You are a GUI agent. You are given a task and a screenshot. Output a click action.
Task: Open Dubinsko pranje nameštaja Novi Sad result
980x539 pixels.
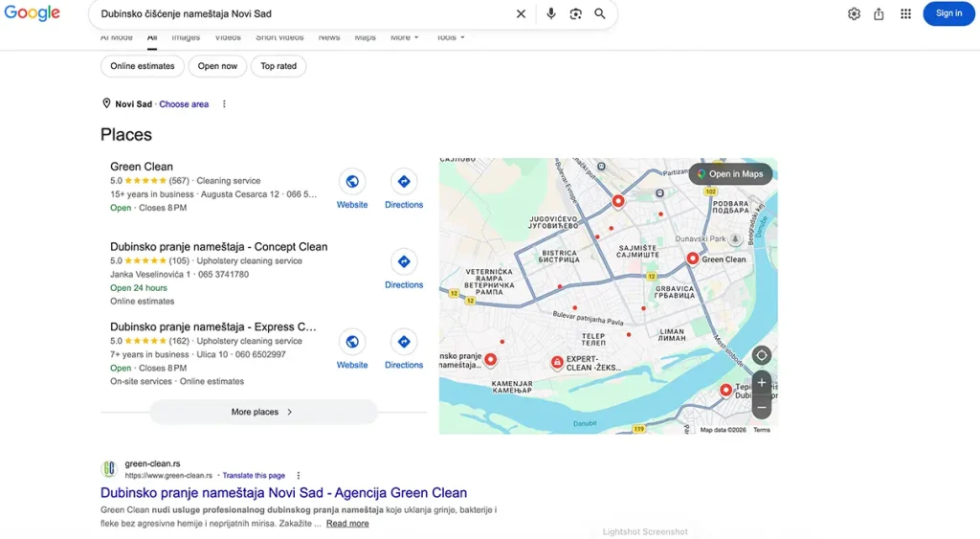coord(283,493)
